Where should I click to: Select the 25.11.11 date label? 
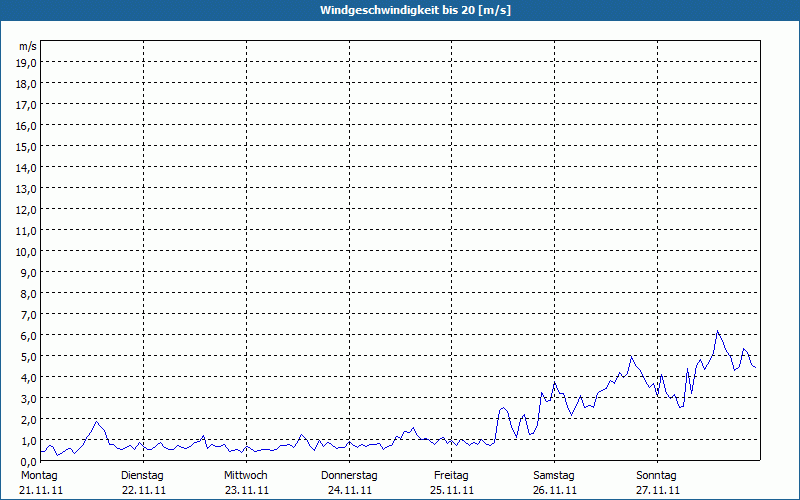[x=452, y=490]
